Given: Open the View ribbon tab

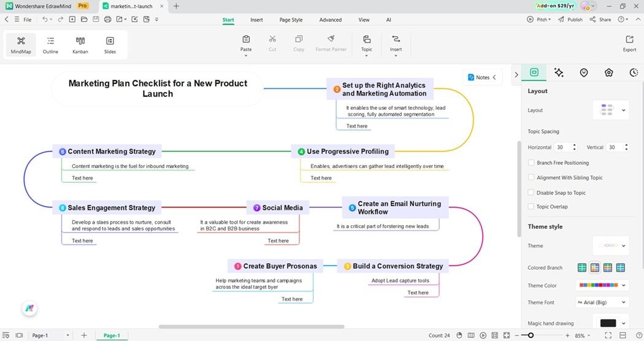Looking at the screenshot, I should (x=364, y=20).
